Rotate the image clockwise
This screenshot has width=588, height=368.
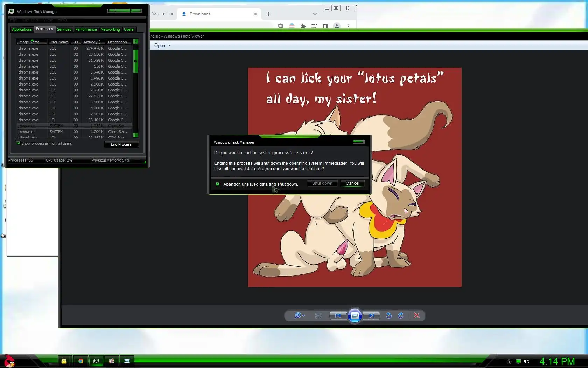[401, 315]
